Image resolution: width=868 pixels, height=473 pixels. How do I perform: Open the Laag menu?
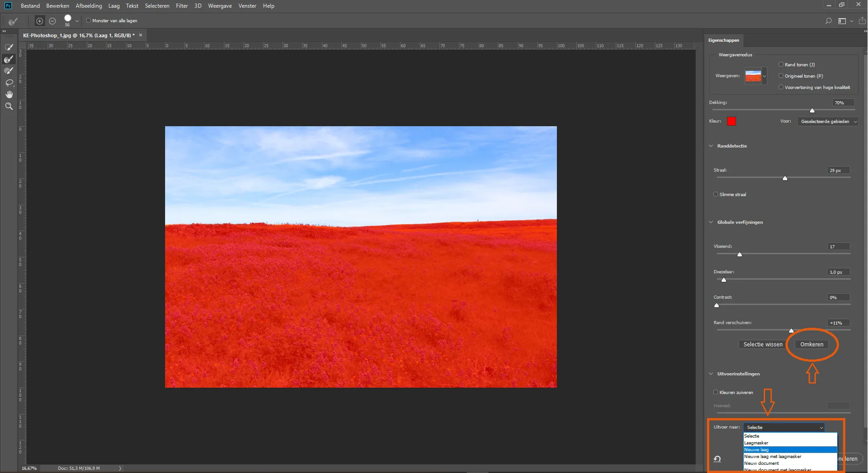tap(114, 6)
